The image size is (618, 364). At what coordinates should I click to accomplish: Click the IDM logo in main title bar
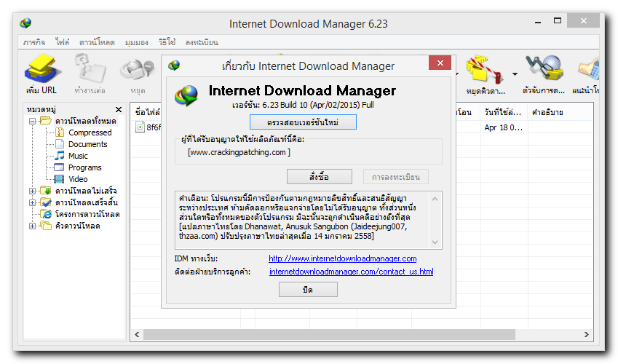click(x=25, y=23)
